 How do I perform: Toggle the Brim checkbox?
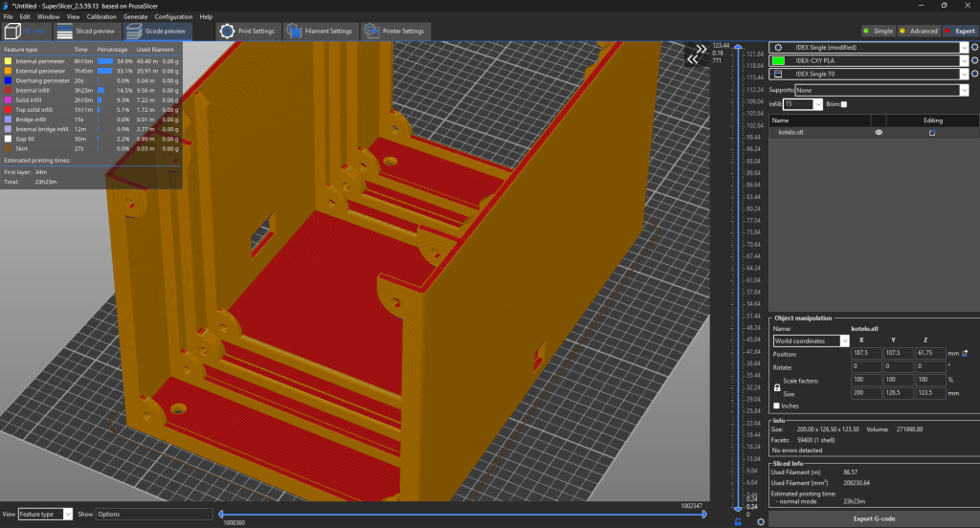pos(844,104)
